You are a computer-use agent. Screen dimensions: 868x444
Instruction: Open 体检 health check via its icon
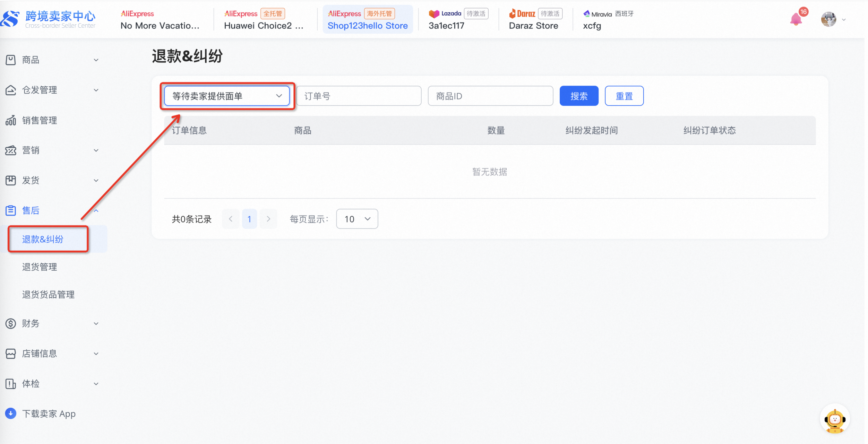[x=11, y=383]
